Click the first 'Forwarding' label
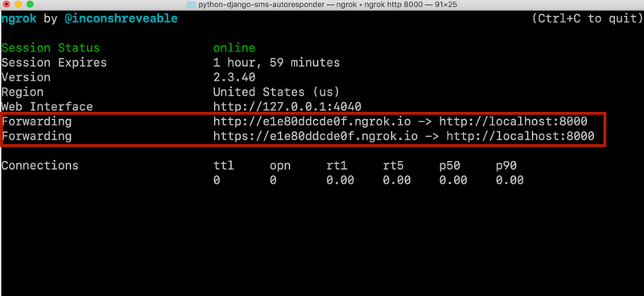The image size is (644, 296). pyautogui.click(x=36, y=121)
